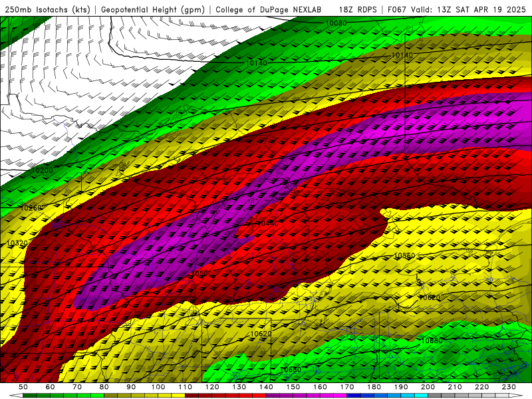This screenshot has height=399, width=532.
Task: Click the left end arrow of the colorbar
Action: pos(16,395)
